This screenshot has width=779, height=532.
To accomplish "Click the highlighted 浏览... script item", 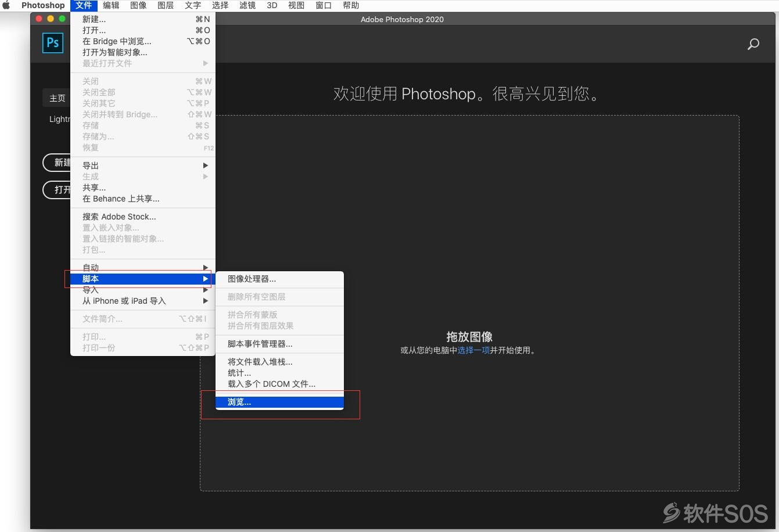I will pyautogui.click(x=279, y=402).
